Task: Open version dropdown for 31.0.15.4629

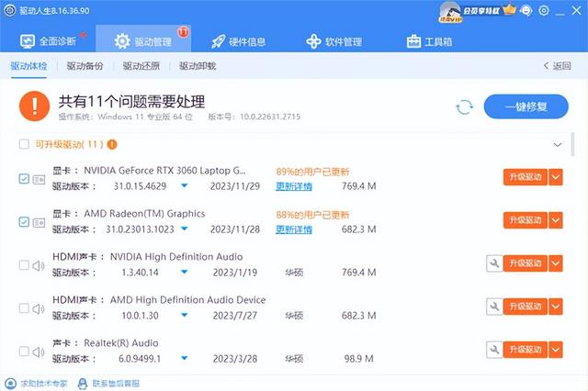Action: tap(184, 185)
